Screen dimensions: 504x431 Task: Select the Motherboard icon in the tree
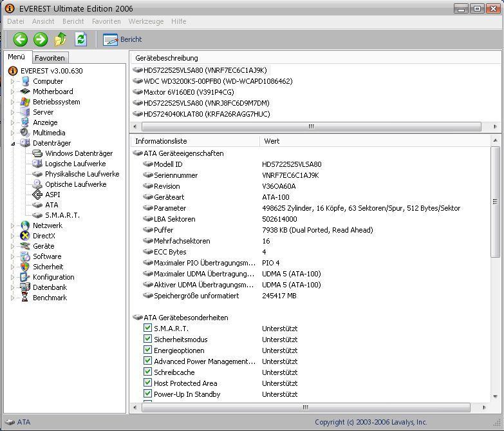coord(25,91)
